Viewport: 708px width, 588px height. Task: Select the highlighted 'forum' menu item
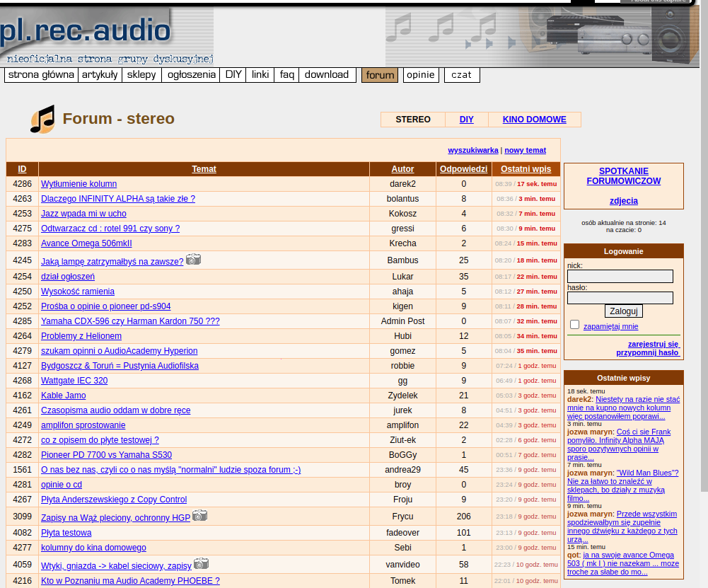click(x=380, y=76)
